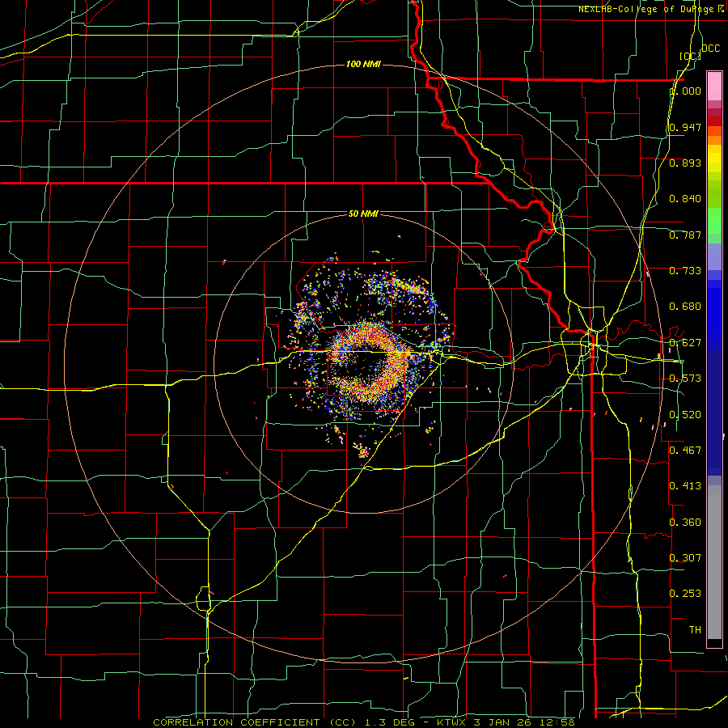Click the 0.253 color scale value
Image resolution: width=728 pixels, height=728 pixels.
(x=685, y=594)
